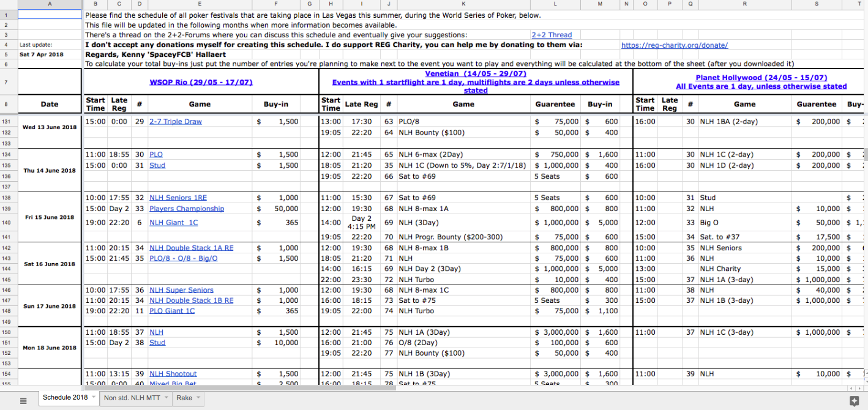Open the all sheets list icon
The image size is (868, 410).
click(x=23, y=400)
